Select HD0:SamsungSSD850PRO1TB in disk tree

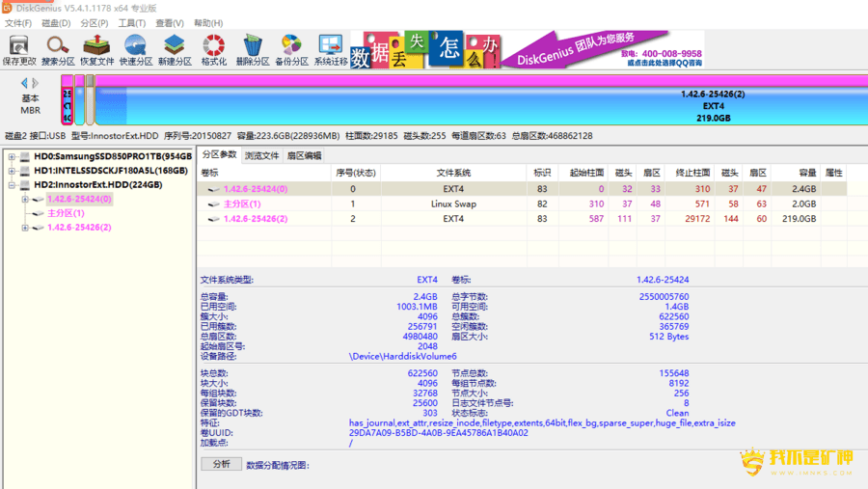pyautogui.click(x=113, y=156)
